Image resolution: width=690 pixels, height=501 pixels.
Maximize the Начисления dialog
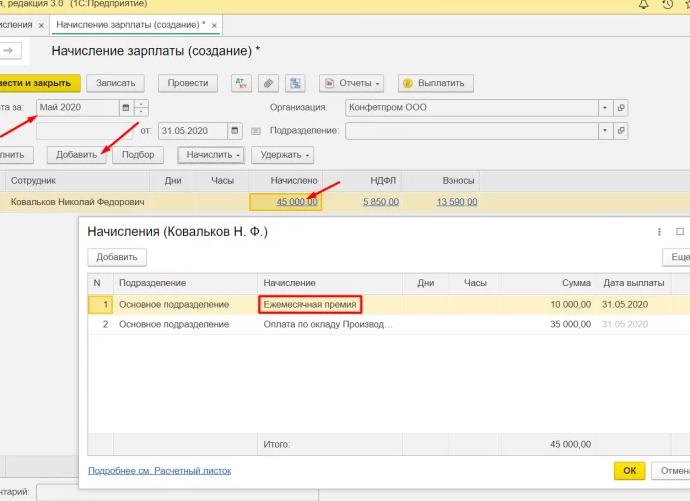click(680, 231)
